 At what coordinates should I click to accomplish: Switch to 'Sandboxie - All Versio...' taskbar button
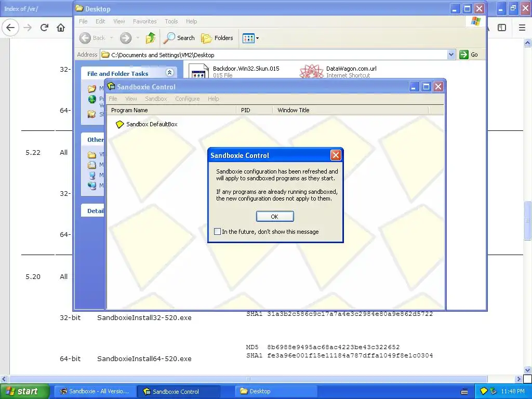point(95,391)
